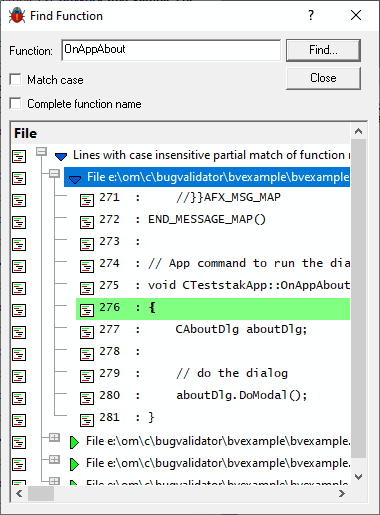Viewport: 380px width, 515px height.
Task: Enable the Match case checkbox
Action: (x=15, y=80)
